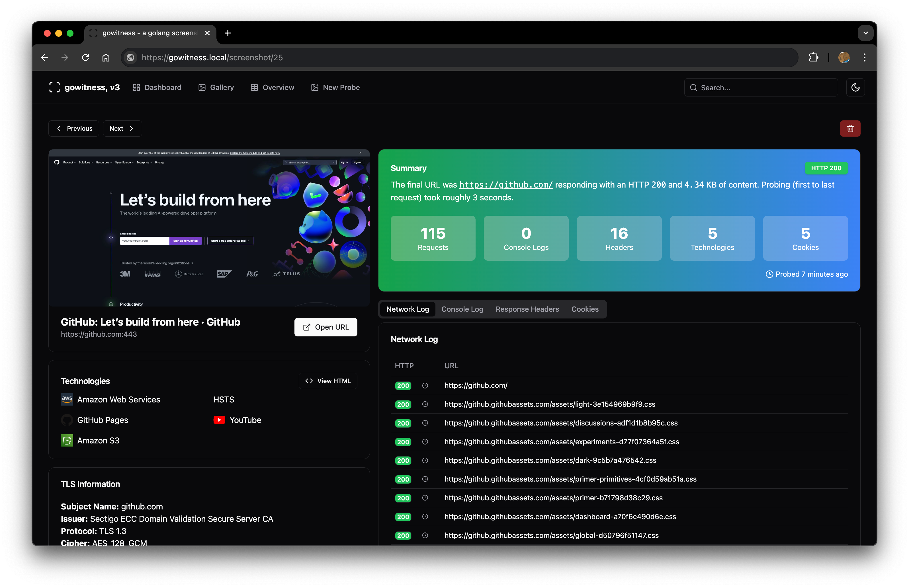Open the Cookies tab
909x588 pixels.
coord(585,309)
